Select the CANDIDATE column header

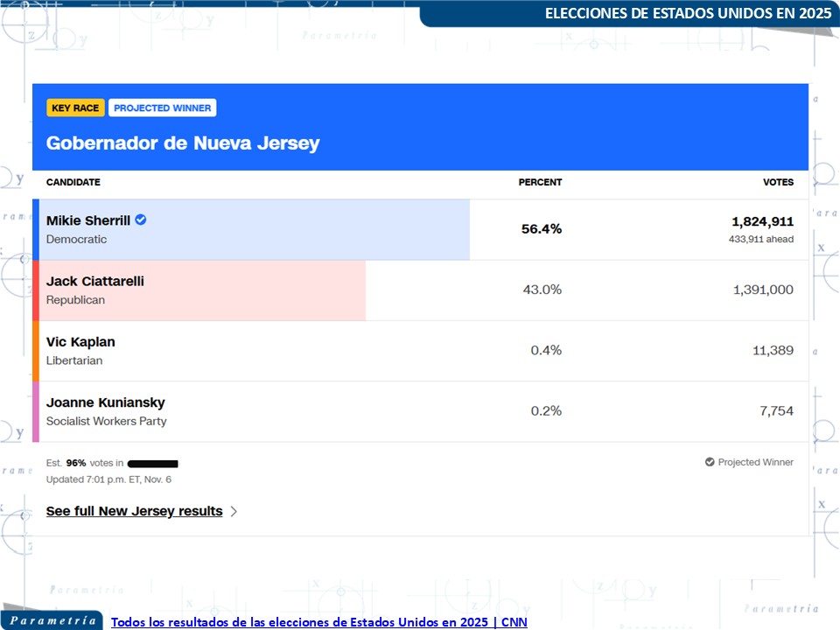[x=73, y=182]
